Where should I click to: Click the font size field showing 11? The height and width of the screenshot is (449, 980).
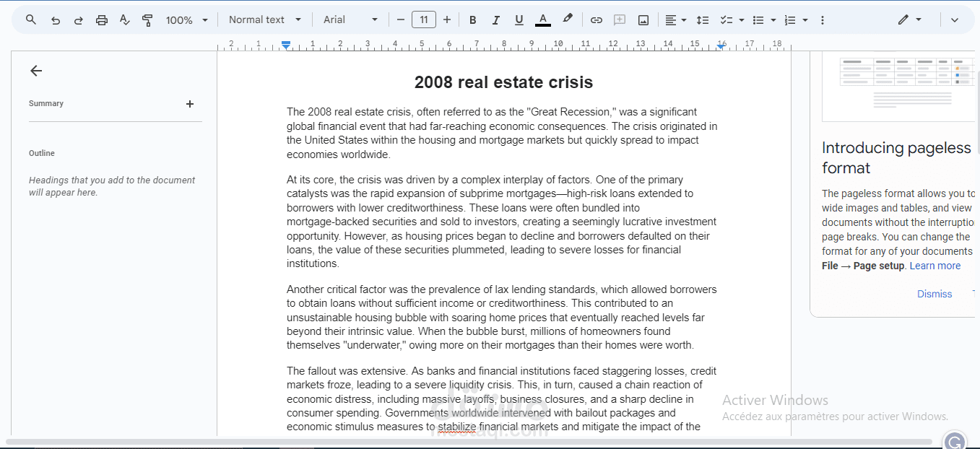click(424, 19)
